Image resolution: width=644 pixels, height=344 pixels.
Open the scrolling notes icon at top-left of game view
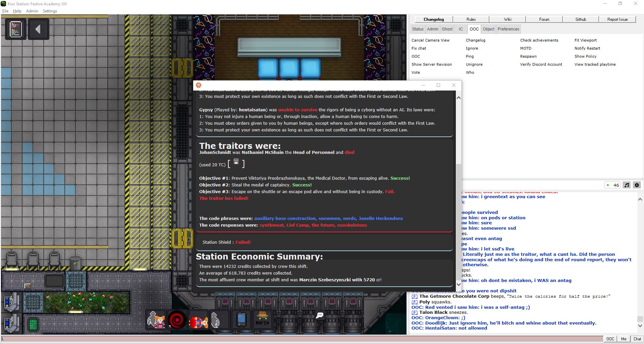(16, 29)
